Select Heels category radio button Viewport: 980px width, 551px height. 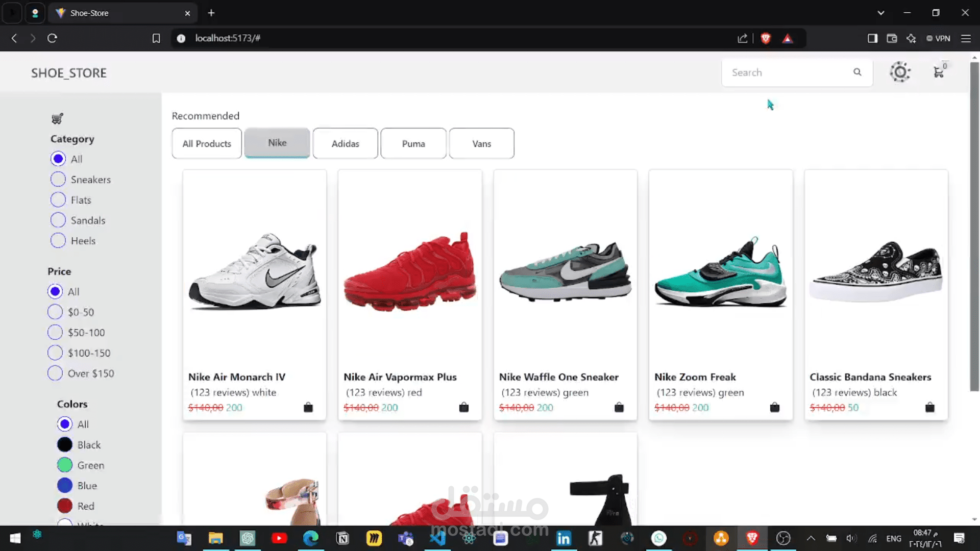tap(58, 240)
